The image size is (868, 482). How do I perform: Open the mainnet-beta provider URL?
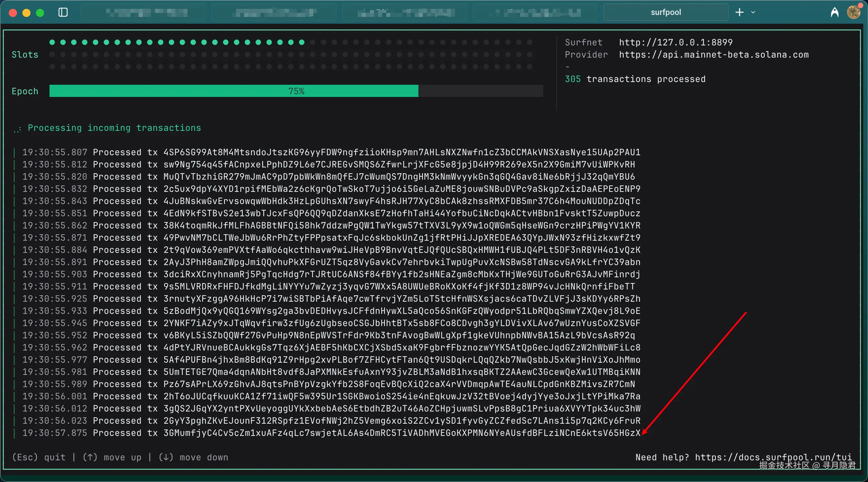pos(713,55)
